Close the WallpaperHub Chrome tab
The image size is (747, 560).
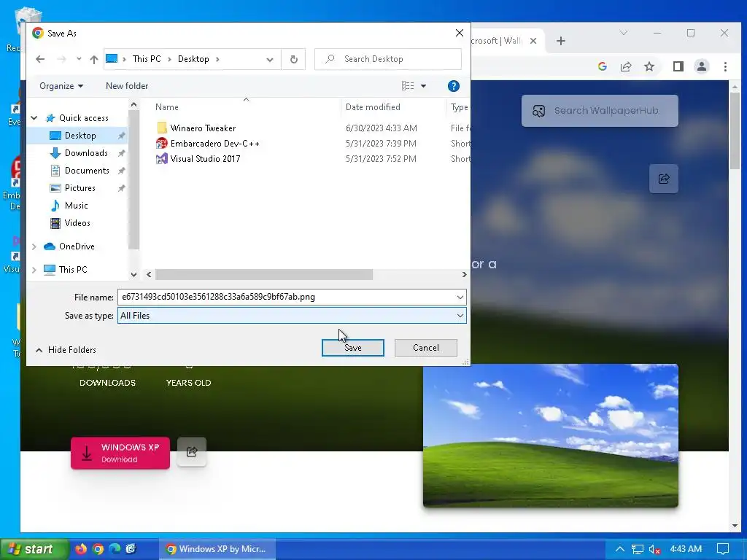coord(533,41)
